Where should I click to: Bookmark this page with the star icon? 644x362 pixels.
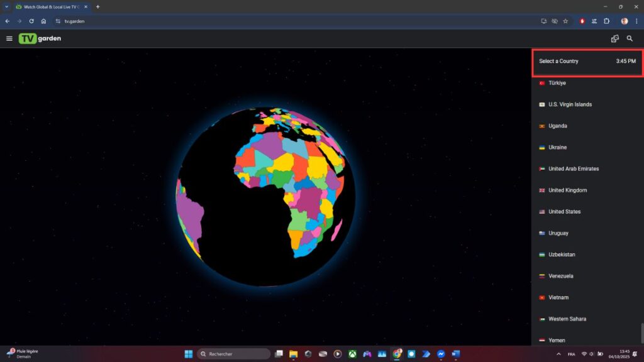tap(565, 21)
